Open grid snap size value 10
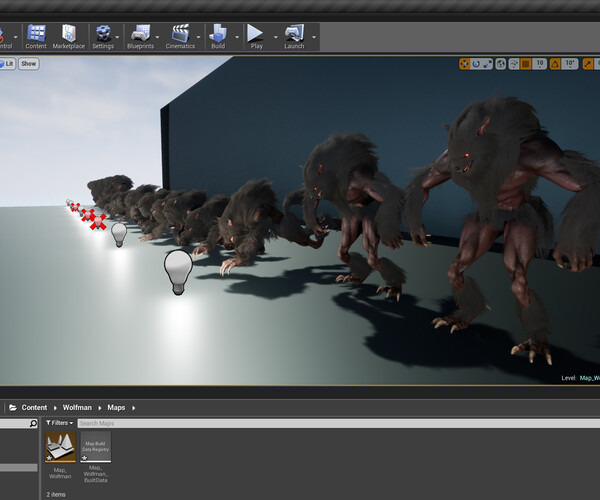 tap(539, 64)
